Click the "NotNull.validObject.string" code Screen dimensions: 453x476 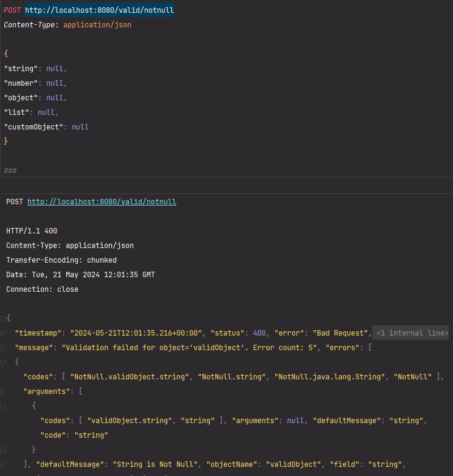click(130, 377)
